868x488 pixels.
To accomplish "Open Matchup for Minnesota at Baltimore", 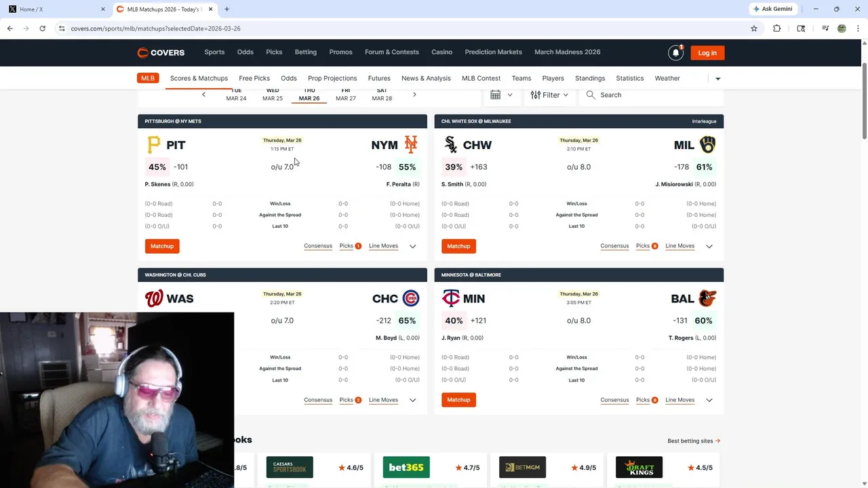I will coord(458,400).
